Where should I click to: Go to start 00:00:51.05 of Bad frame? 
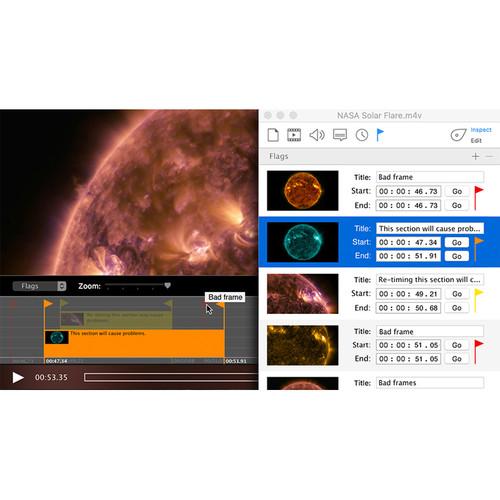(x=457, y=345)
